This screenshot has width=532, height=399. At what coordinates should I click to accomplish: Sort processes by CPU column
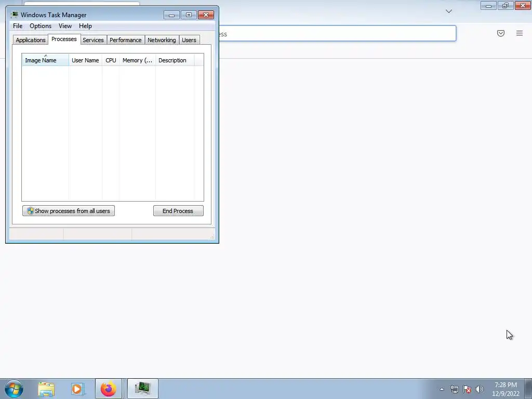point(111,60)
